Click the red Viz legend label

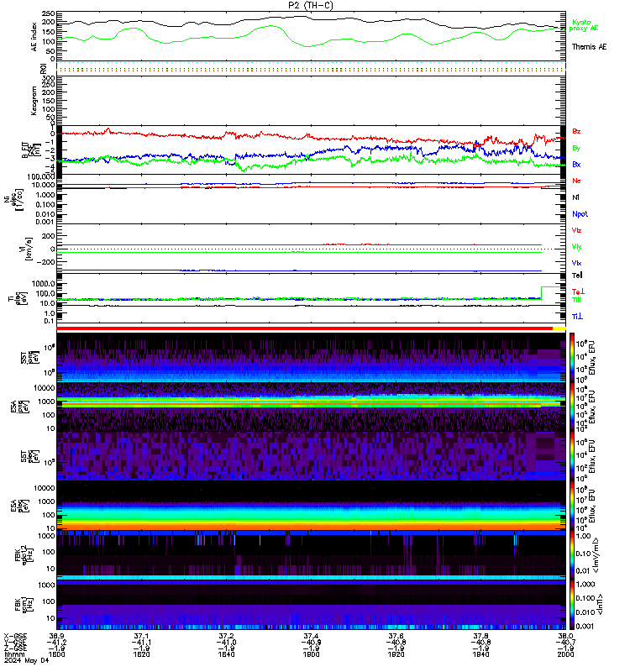(x=576, y=230)
